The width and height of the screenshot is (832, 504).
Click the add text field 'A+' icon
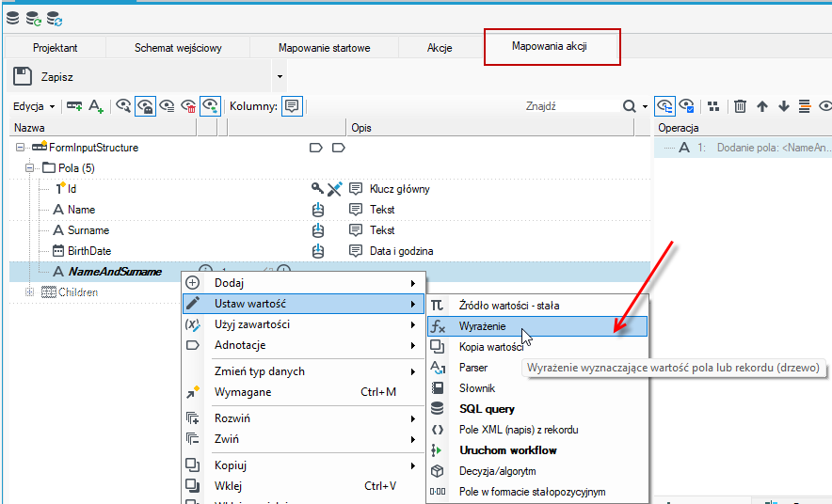pyautogui.click(x=95, y=106)
